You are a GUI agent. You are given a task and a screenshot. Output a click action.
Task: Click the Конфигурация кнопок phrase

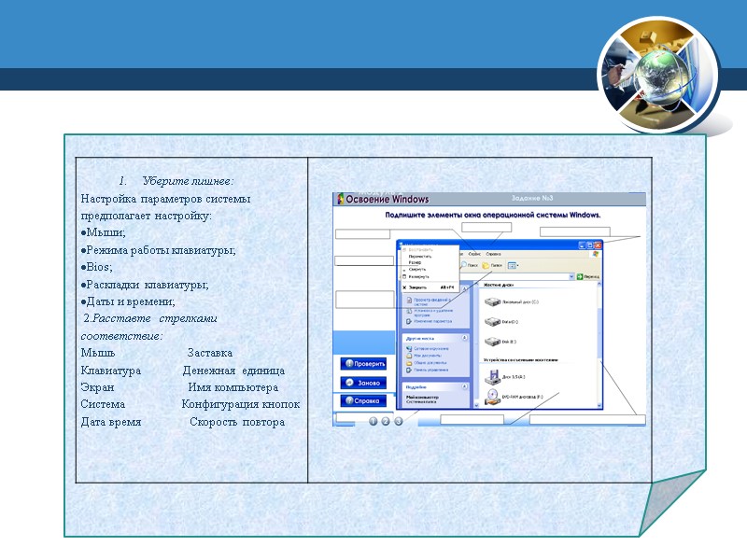(x=241, y=404)
